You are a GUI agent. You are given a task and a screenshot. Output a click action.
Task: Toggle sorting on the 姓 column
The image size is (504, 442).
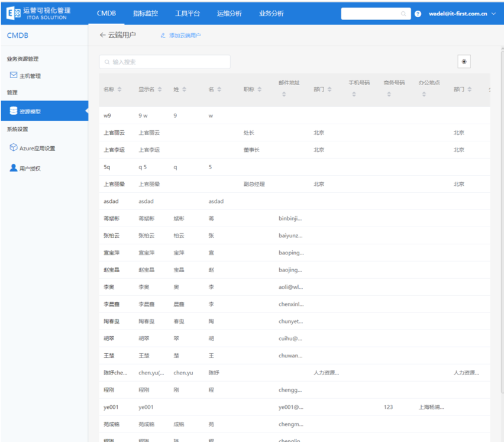coord(184,89)
